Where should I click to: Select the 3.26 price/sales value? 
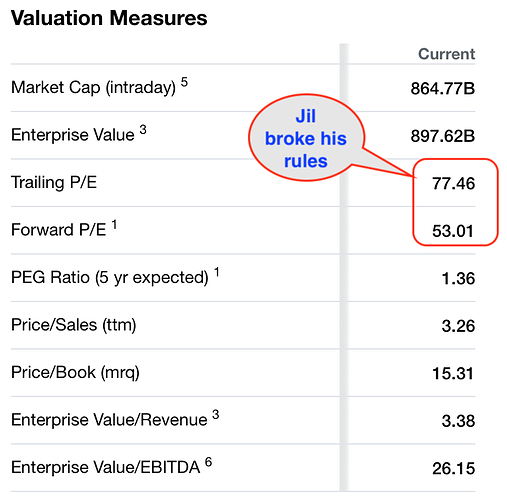click(x=458, y=326)
